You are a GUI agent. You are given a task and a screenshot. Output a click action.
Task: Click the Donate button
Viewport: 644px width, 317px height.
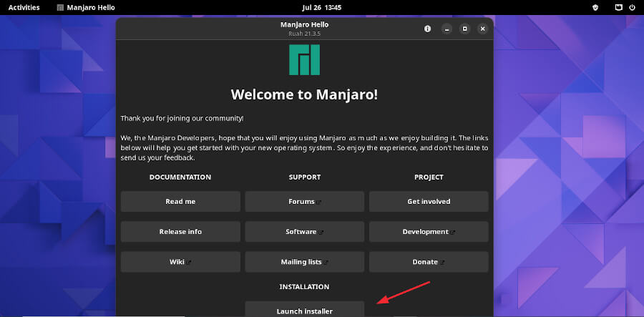[x=429, y=262]
